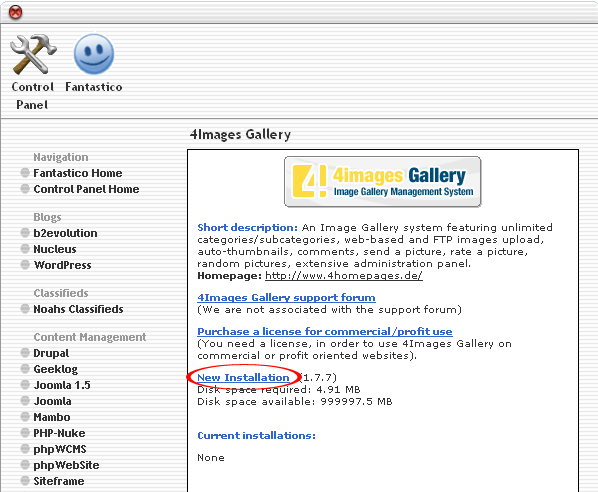
Task: Open phpWCMS in the sidebar
Action: pos(60,449)
